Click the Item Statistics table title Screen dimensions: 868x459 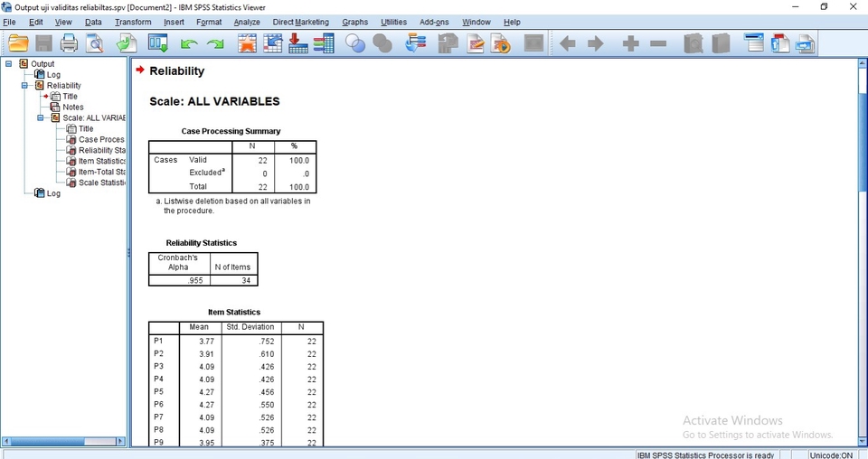[234, 312]
